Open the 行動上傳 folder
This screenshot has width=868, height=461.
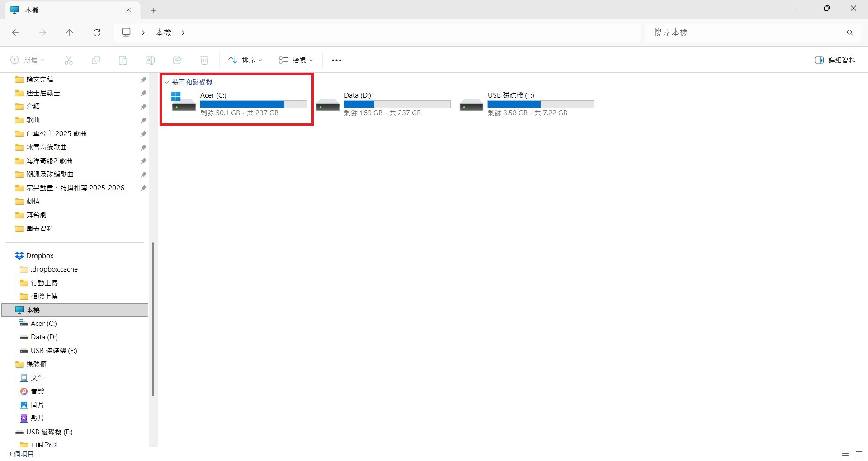(x=44, y=283)
